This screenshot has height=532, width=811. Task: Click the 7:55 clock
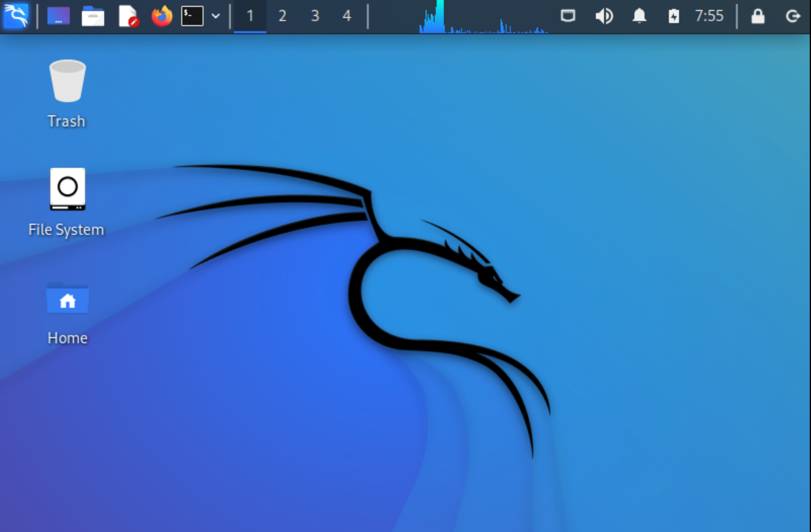pos(709,16)
